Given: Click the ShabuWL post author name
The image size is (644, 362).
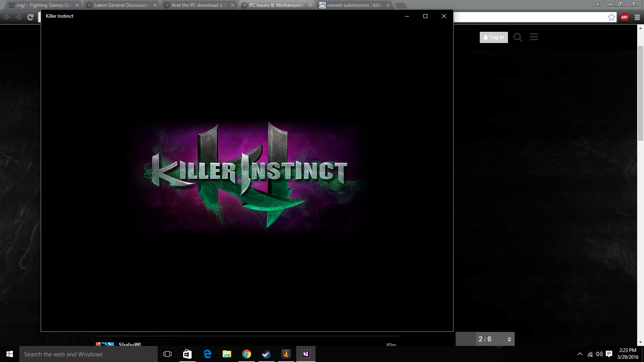Looking at the screenshot, I should [130, 344].
